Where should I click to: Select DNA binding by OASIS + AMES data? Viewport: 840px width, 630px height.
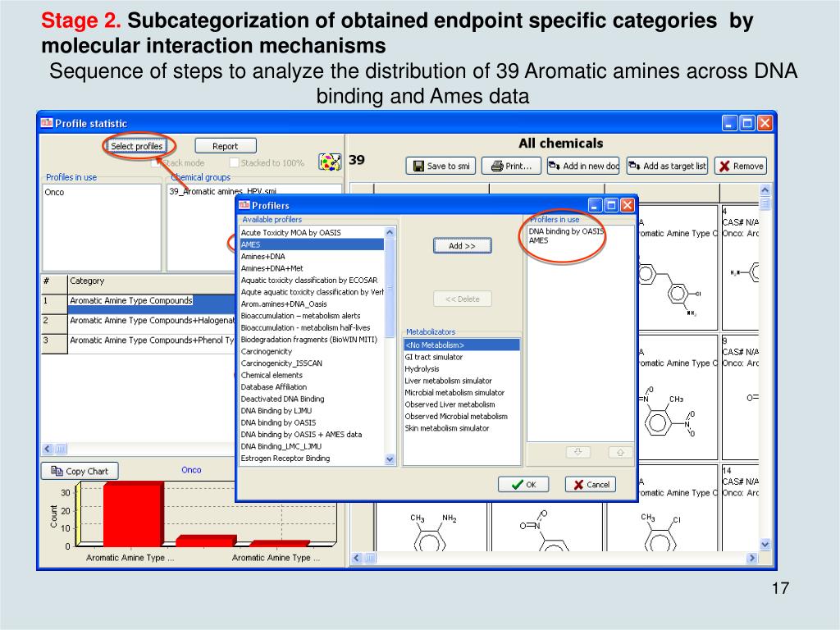[x=312, y=434]
